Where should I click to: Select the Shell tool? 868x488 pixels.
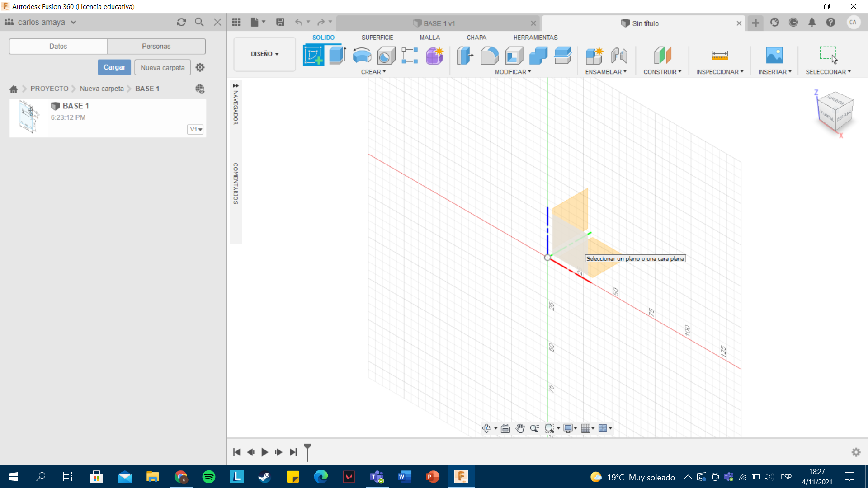[514, 55]
